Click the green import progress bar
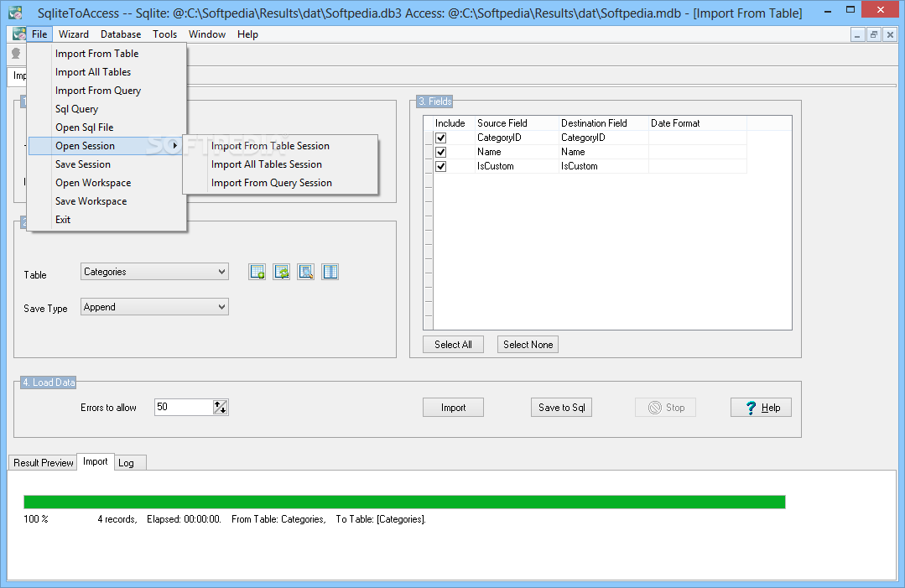 click(404, 502)
